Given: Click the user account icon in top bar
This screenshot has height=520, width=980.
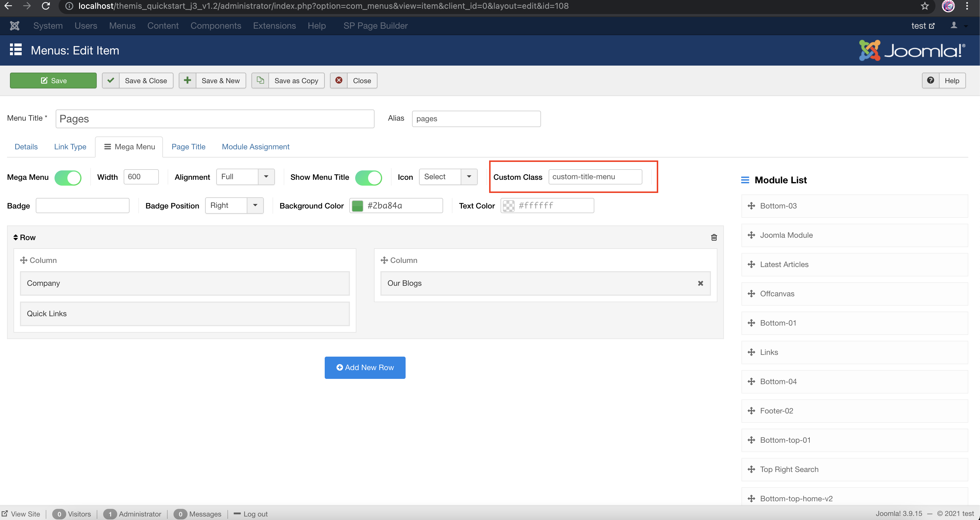Looking at the screenshot, I should (x=954, y=25).
